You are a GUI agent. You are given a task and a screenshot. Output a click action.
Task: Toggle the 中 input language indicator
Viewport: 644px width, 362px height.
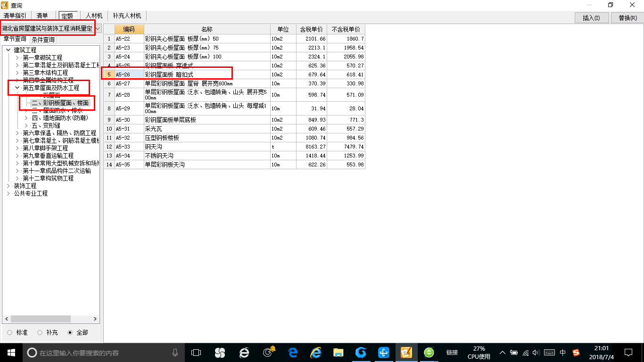[563, 353]
